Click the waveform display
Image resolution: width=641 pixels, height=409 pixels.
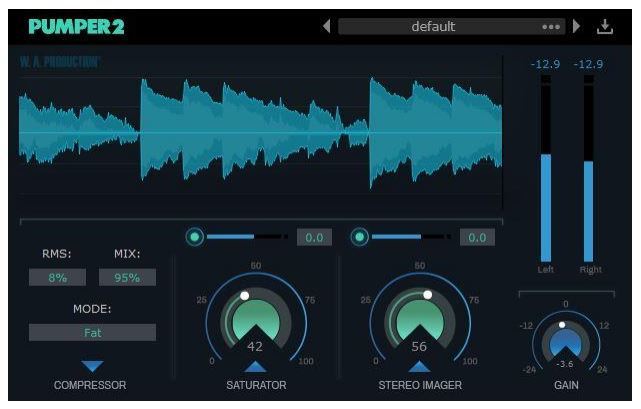261,133
